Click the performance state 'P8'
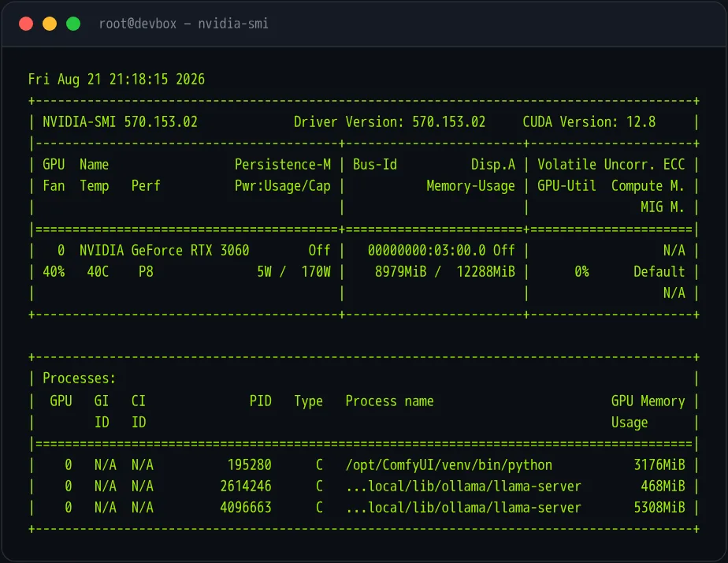Viewport: 728px width, 563px height. 146,272
